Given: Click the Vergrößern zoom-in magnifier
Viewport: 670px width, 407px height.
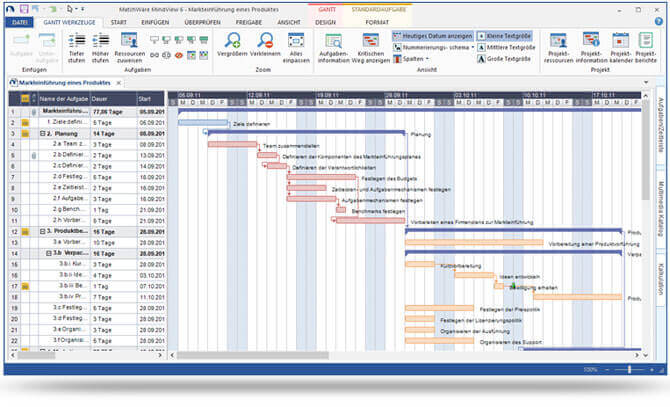Looking at the screenshot, I should [232, 41].
